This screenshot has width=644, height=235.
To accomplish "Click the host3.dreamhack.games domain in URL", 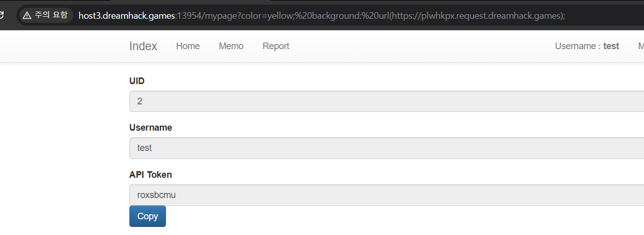I will 126,16.
